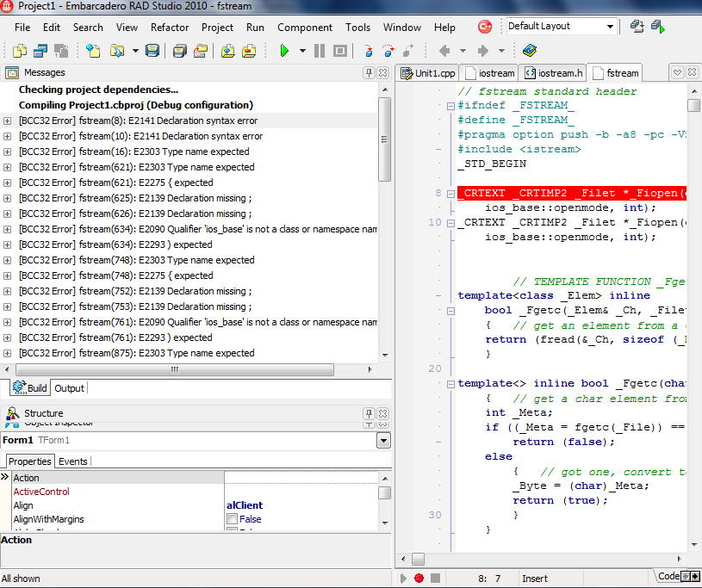Click the Save file toolbar icon
This screenshot has height=588, width=702.
pos(152,52)
